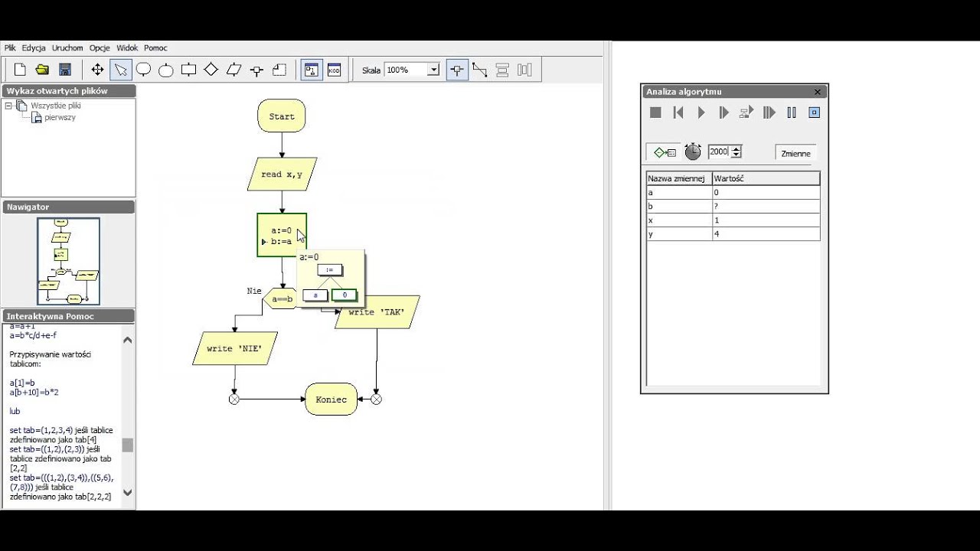Open the Pomoc menu

pyautogui.click(x=155, y=47)
